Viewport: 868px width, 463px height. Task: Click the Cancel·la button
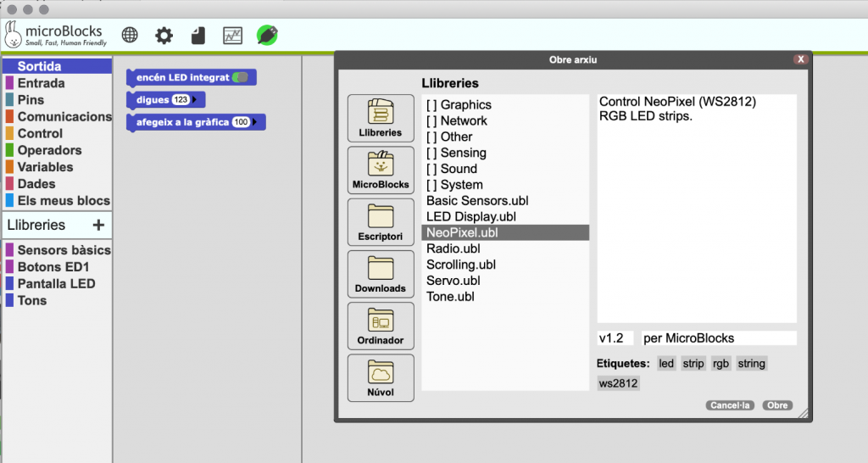[x=730, y=405]
